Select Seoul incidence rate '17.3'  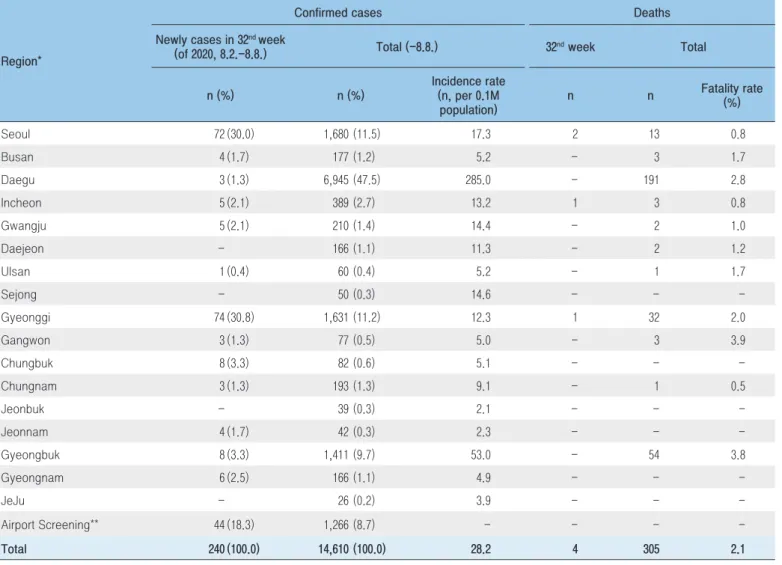(x=481, y=134)
